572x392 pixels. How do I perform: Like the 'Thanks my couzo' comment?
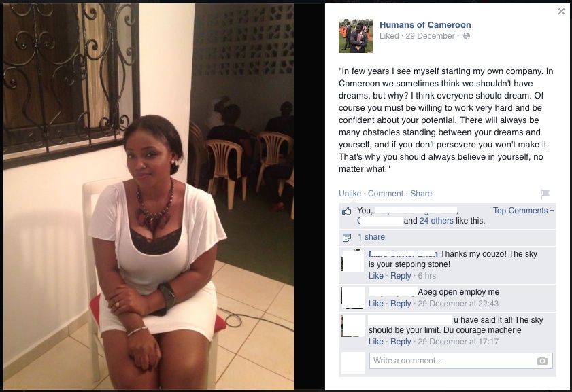[375, 276]
